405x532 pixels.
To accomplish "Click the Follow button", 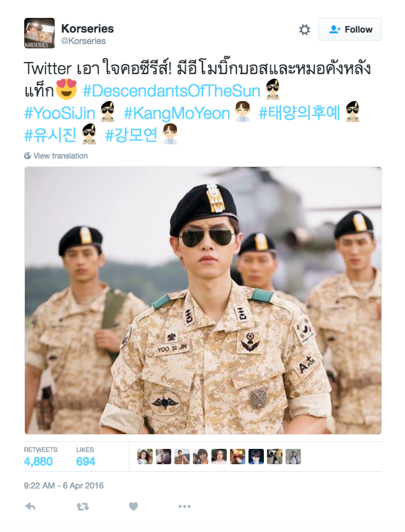I will click(349, 29).
